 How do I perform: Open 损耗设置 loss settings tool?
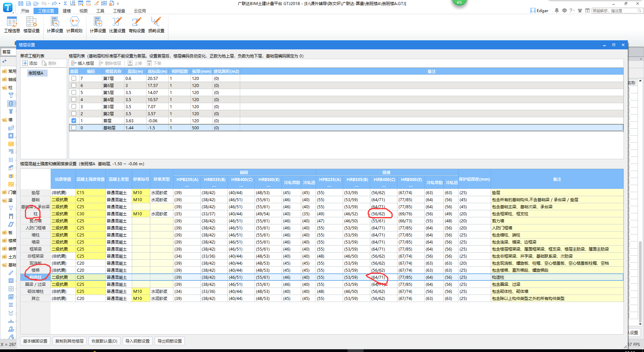click(x=156, y=25)
